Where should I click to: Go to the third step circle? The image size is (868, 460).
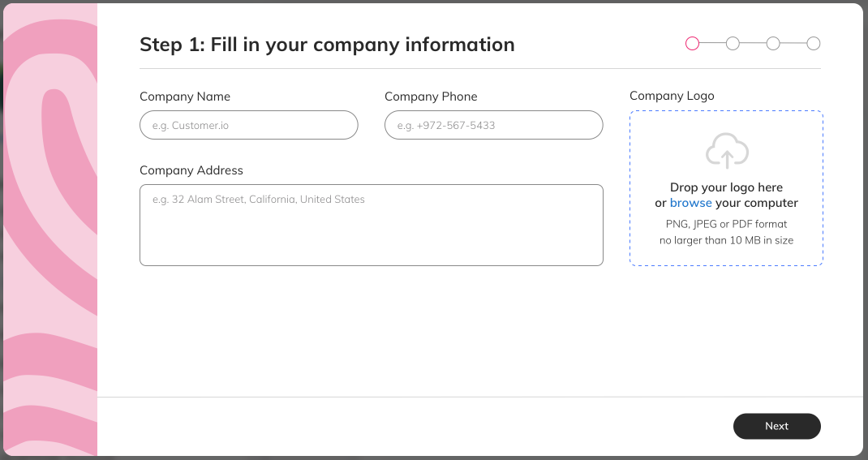(773, 43)
